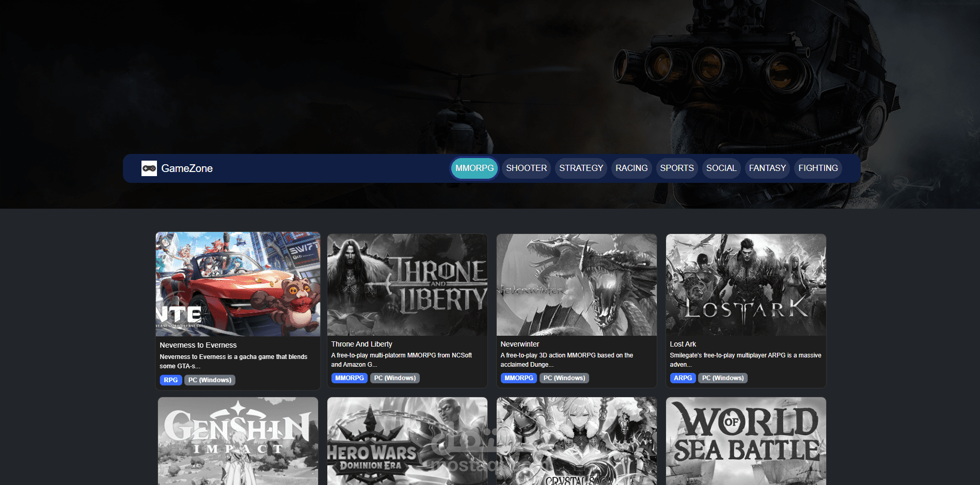The width and height of the screenshot is (980, 485).
Task: Select the SOCIAL category tab
Action: coord(721,168)
